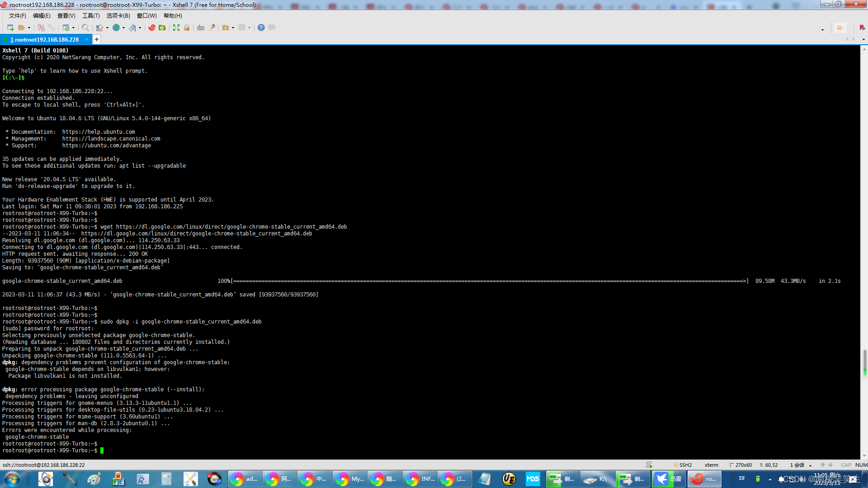
Task: Launch Xftp via green toolbar icon
Action: 162,28
